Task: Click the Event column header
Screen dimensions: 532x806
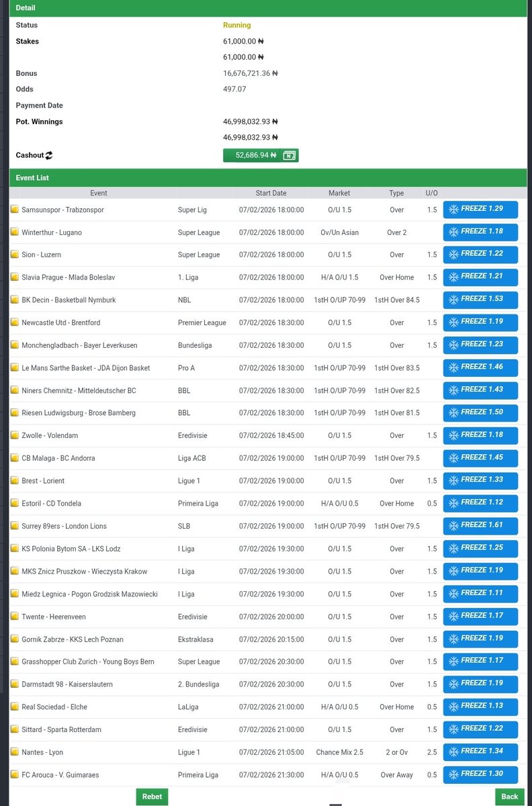Action: (99, 193)
